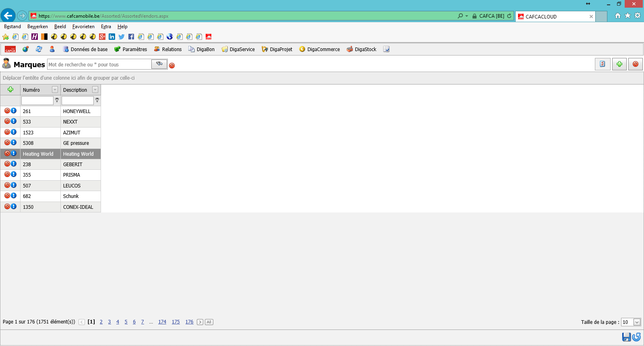The width and height of the screenshot is (644, 346).
Task: Open the Description column filter icon
Action: click(x=97, y=100)
